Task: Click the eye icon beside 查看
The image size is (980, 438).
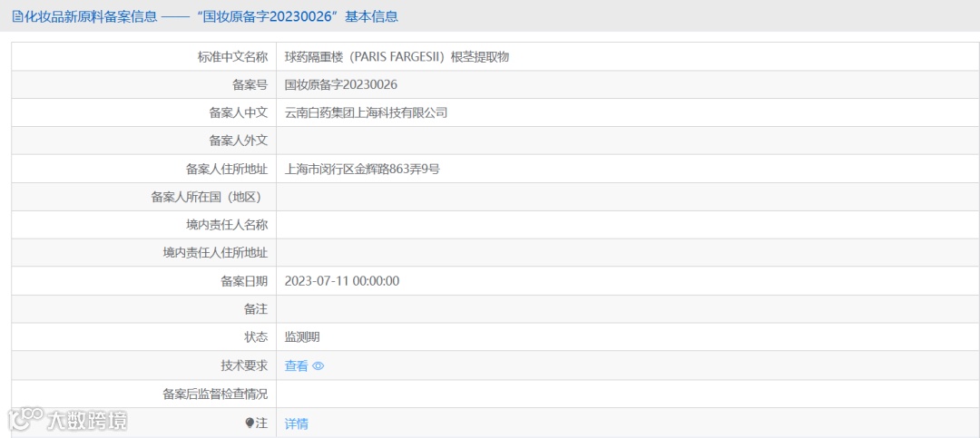Action: pos(318,366)
